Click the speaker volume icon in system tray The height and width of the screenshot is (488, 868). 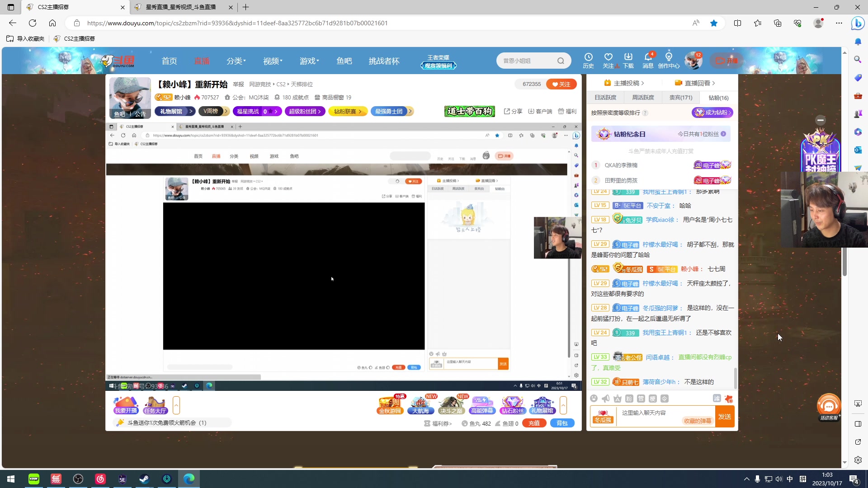point(778,479)
